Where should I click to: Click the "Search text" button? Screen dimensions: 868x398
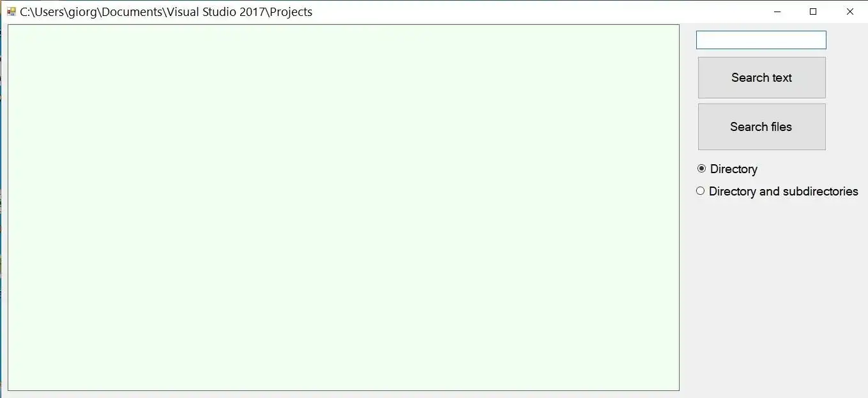coord(762,77)
